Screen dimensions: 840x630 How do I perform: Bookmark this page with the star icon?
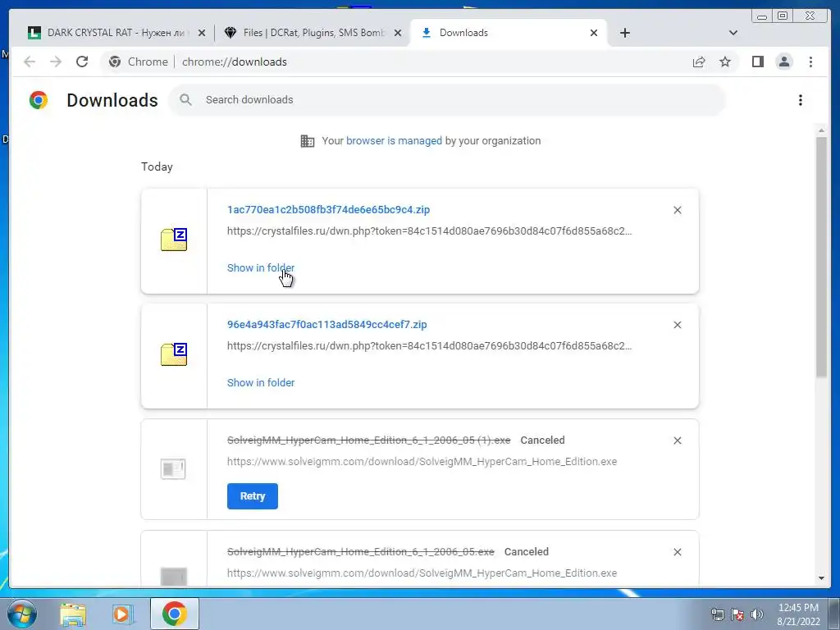coord(725,62)
